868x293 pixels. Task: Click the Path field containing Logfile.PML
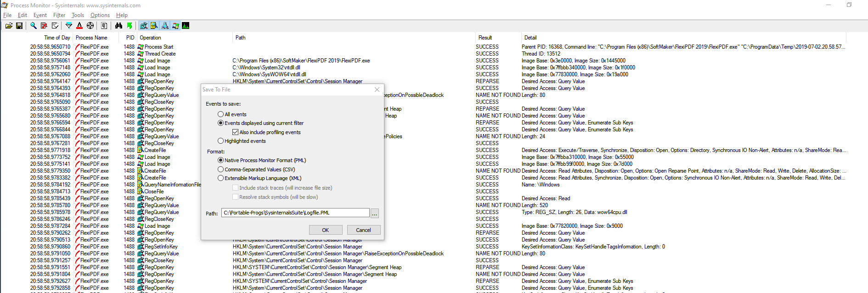coord(295,213)
